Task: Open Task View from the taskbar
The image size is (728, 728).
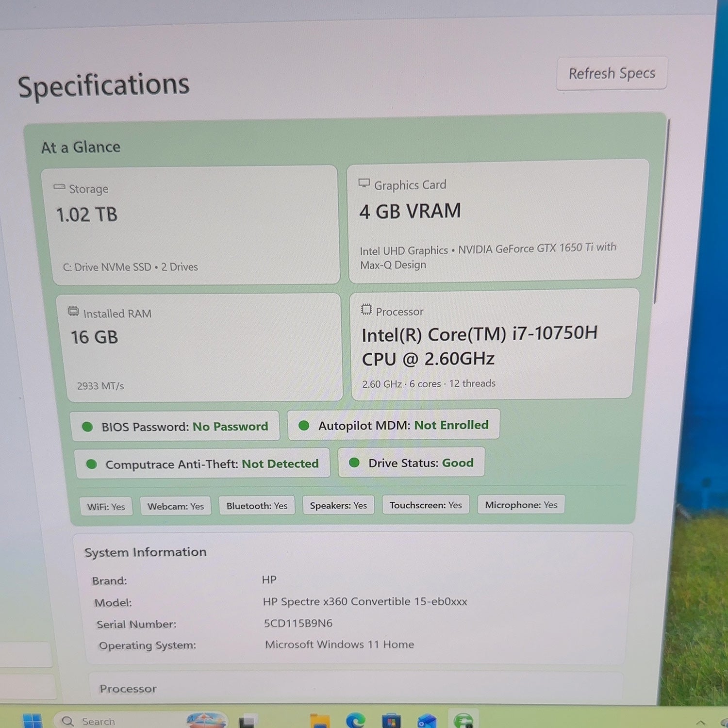Action: (x=248, y=721)
